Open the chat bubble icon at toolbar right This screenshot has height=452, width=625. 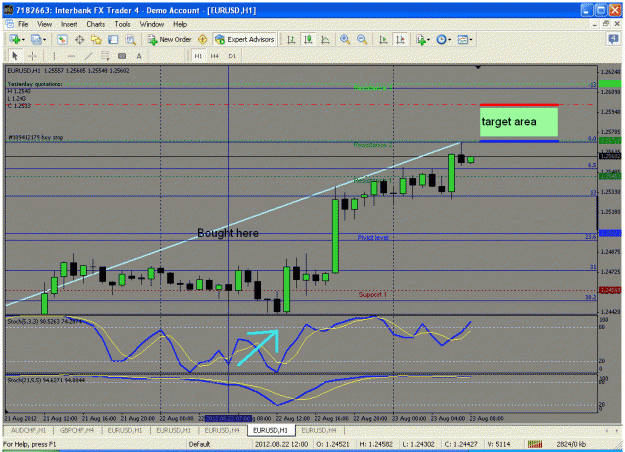pos(613,39)
